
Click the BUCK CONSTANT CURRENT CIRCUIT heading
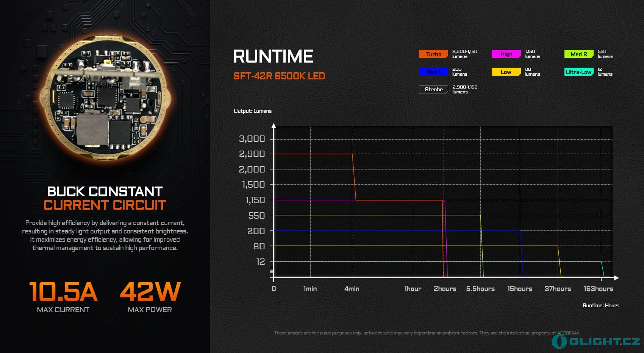click(x=105, y=198)
